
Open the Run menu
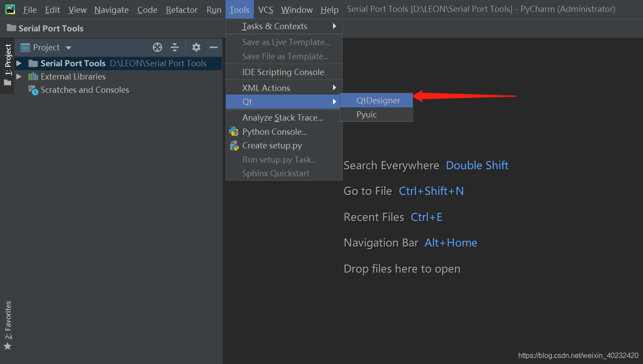(214, 10)
